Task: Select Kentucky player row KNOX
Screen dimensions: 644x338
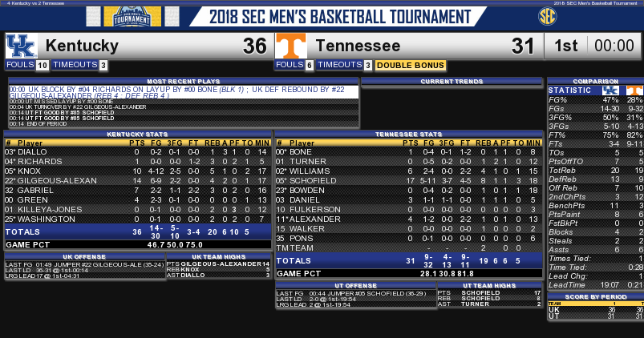Action: (138, 171)
